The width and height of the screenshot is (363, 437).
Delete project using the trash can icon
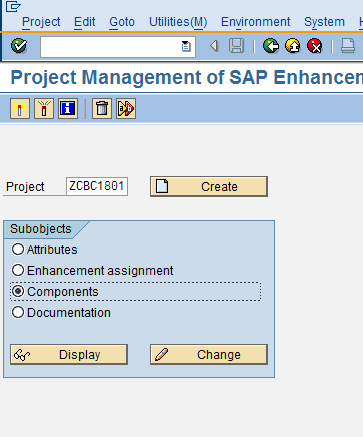(102, 108)
